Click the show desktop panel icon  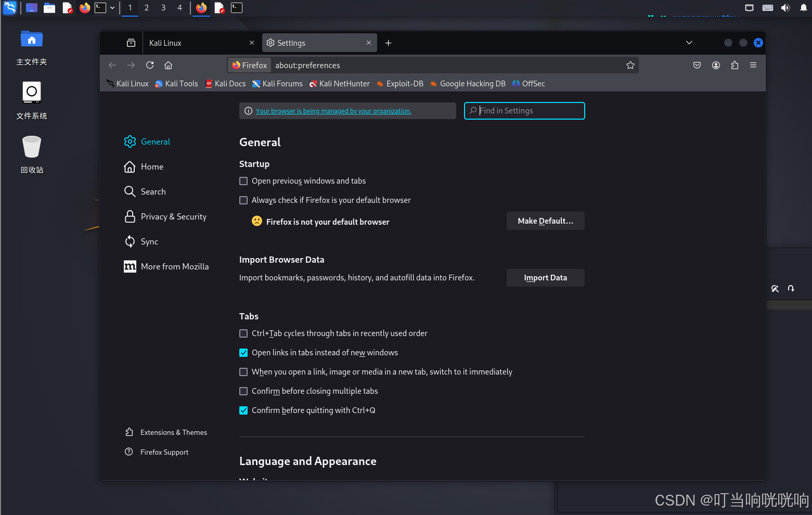[x=32, y=8]
